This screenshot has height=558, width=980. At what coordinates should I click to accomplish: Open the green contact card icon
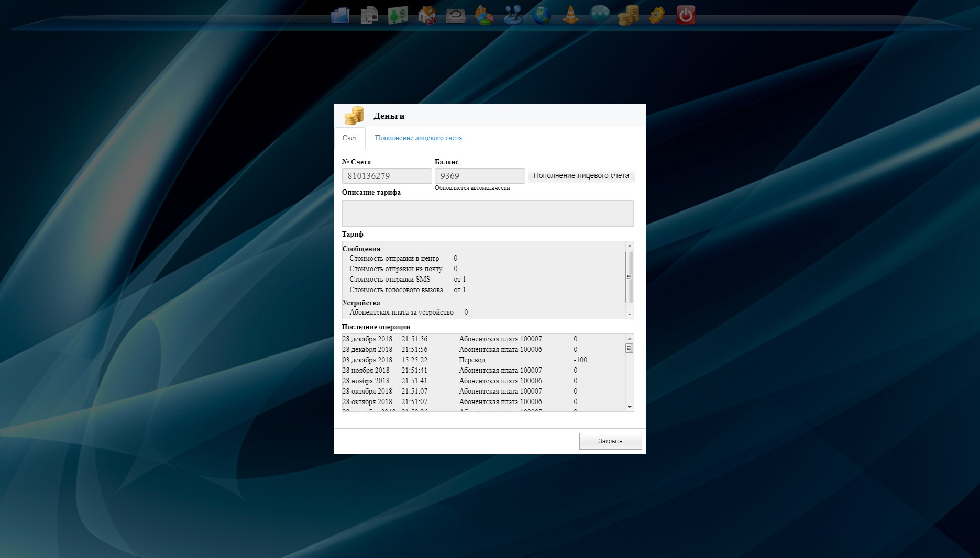pyautogui.click(x=398, y=15)
